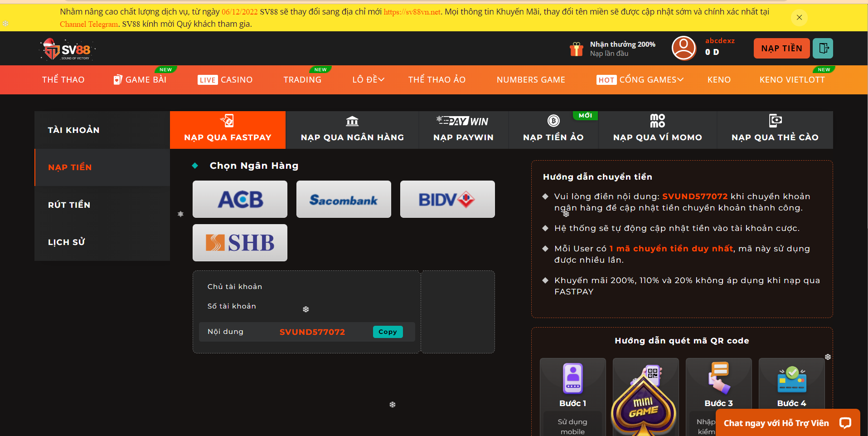
Task: Switch to NẠP QUA VÍ MOMO tab
Action: [x=658, y=130]
